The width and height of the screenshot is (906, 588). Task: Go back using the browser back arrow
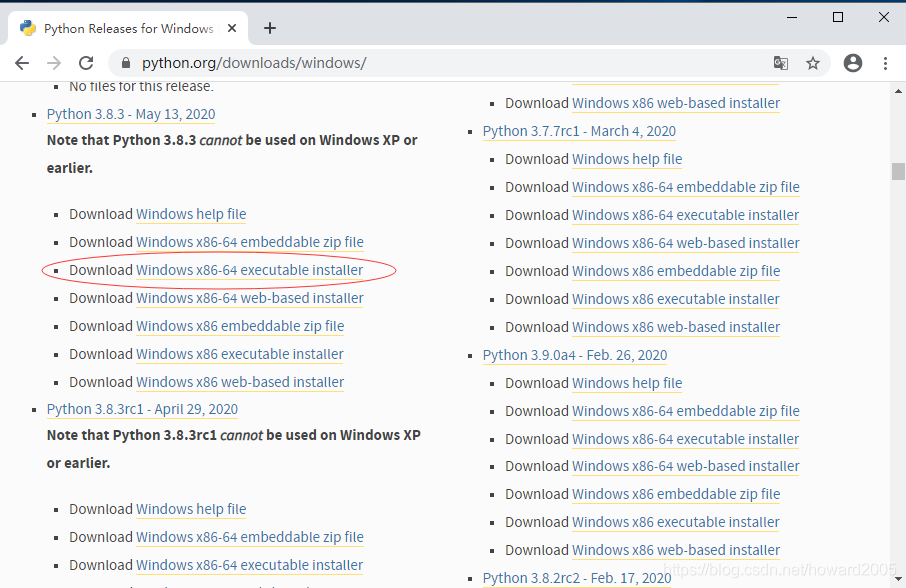coord(22,63)
